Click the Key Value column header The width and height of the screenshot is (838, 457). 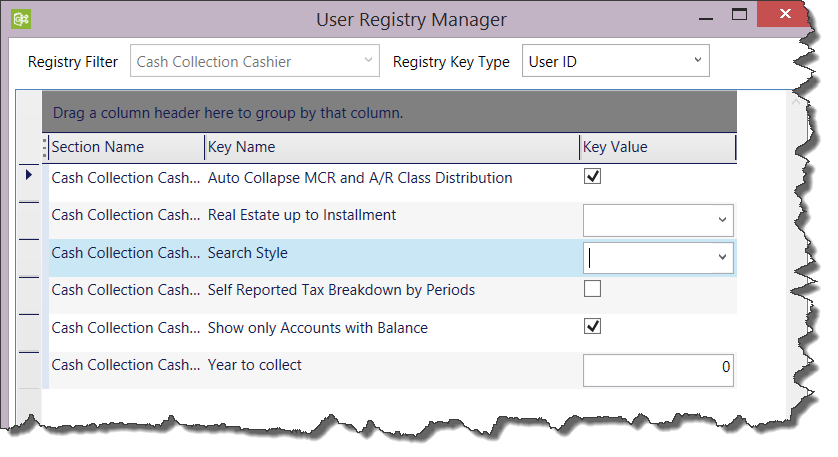point(615,147)
